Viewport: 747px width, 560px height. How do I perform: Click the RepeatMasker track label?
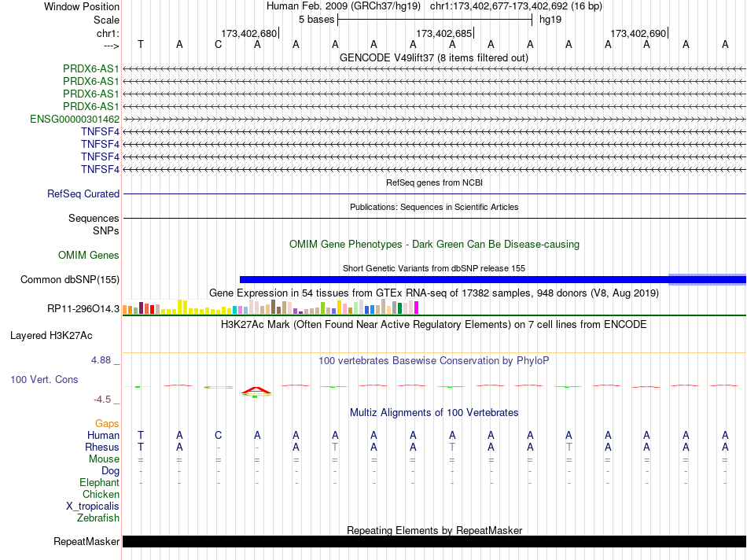(86, 542)
